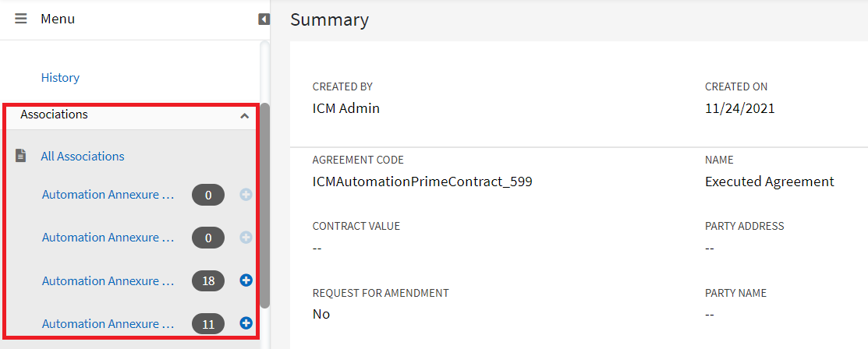Click the sidebar vertical scrollbar

click(265, 203)
